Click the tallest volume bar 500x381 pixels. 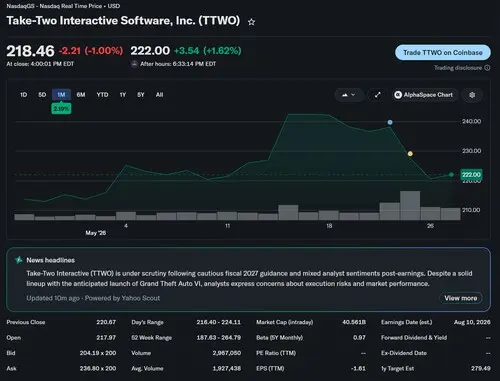(x=410, y=205)
